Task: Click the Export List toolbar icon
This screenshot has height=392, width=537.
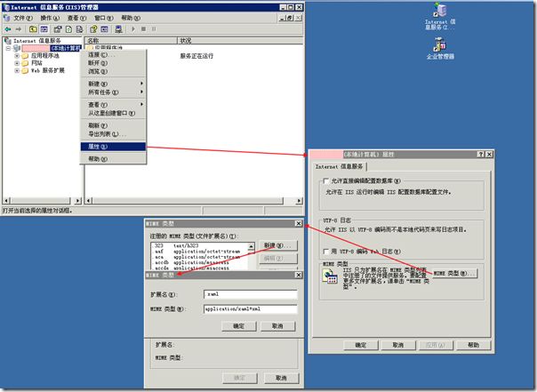Action: [79, 29]
